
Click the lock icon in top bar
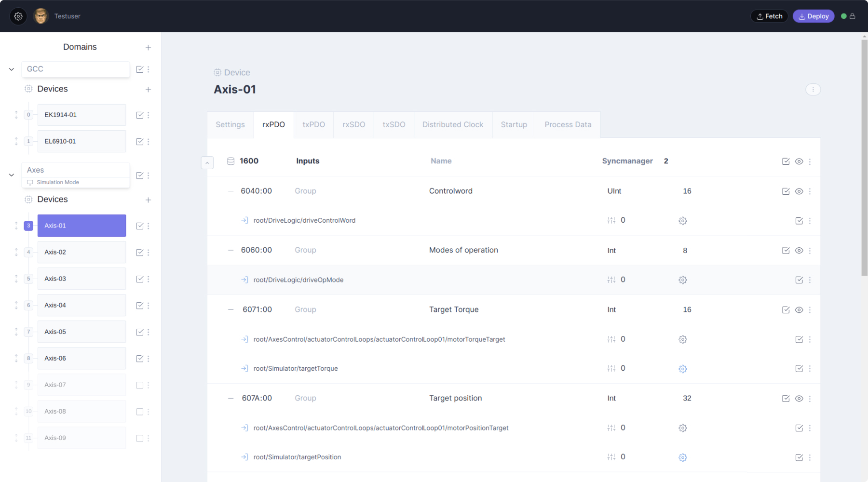[853, 16]
